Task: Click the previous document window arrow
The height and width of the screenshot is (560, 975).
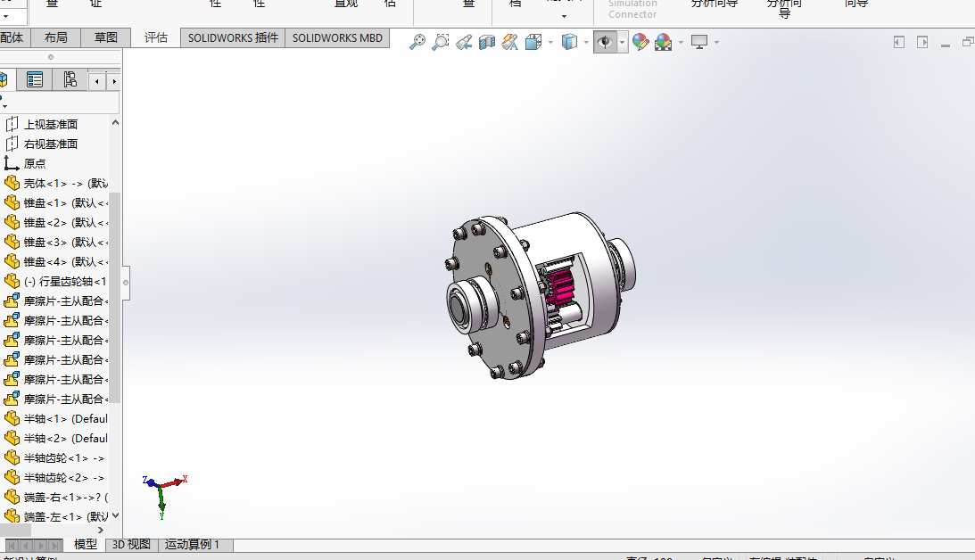Action: point(899,42)
